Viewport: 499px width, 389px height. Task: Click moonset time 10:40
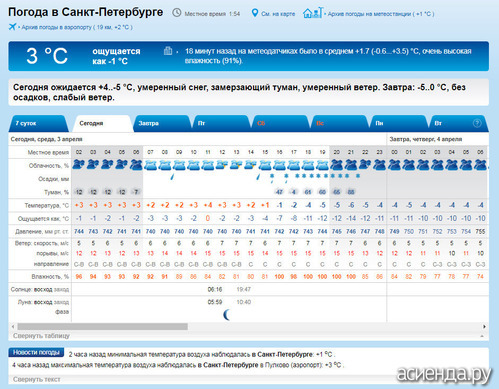[243, 302]
